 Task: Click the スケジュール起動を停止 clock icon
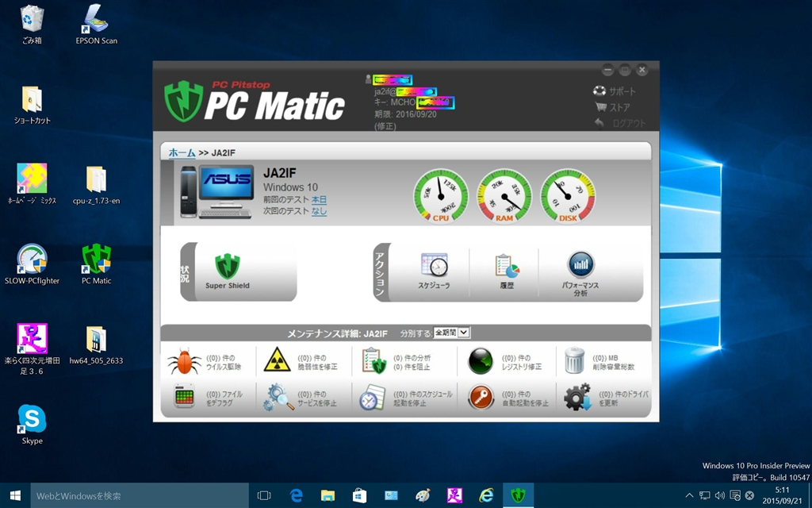click(373, 398)
